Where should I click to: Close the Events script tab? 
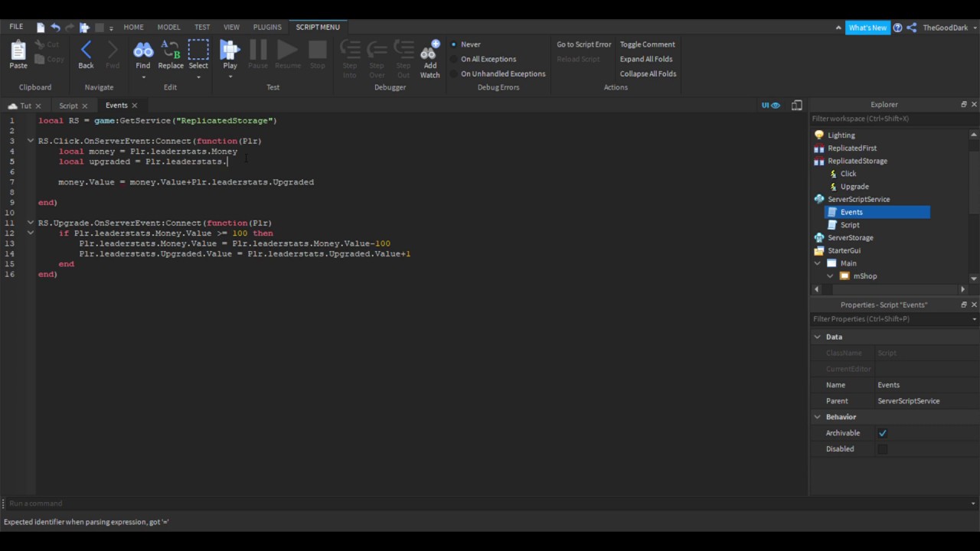tap(134, 106)
